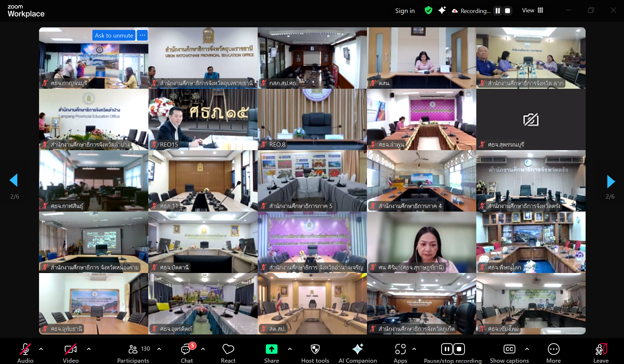Expand video options arrow next to Video
This screenshot has height=364, width=624.
(x=89, y=349)
